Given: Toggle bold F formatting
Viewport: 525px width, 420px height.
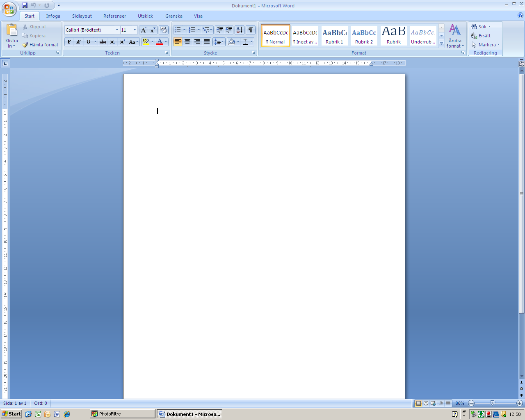Looking at the screenshot, I should [69, 42].
